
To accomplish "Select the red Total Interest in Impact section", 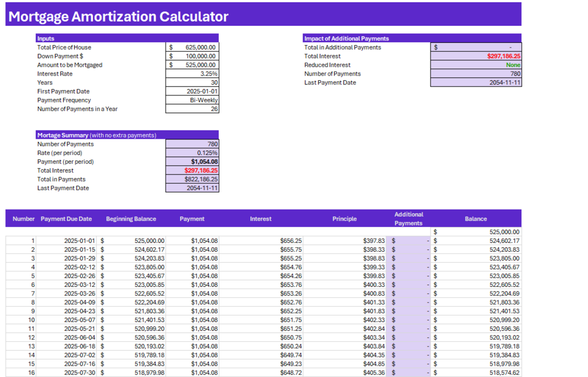I will coord(476,56).
